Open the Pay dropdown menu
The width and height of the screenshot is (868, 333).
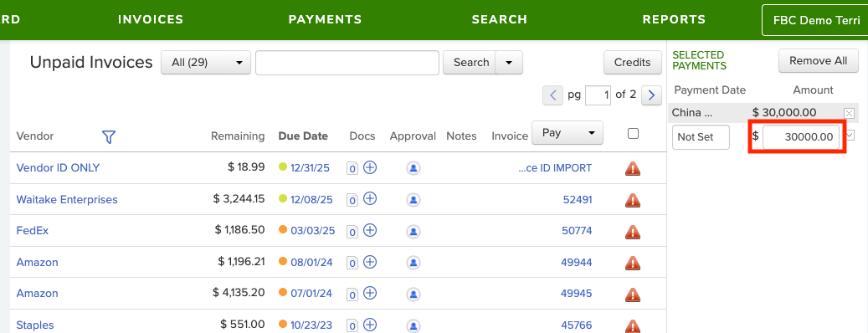tap(568, 133)
